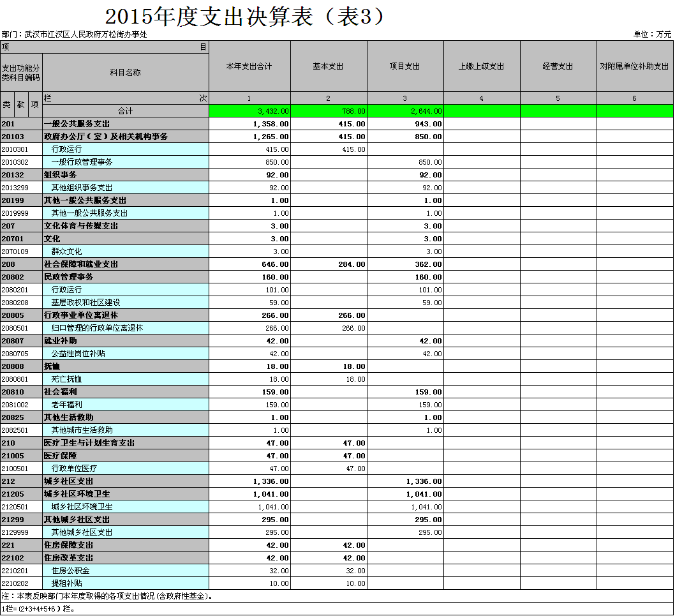Click the 合计 row label cell
Image resolution: width=675 pixels, height=616 pixels.
pos(125,111)
